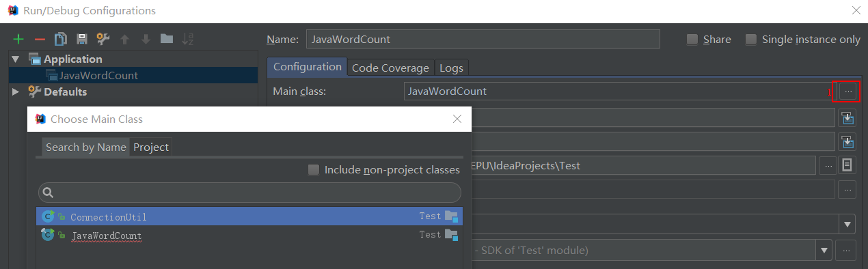Click the class search field
This screenshot has width=868, height=269.
coord(249,193)
